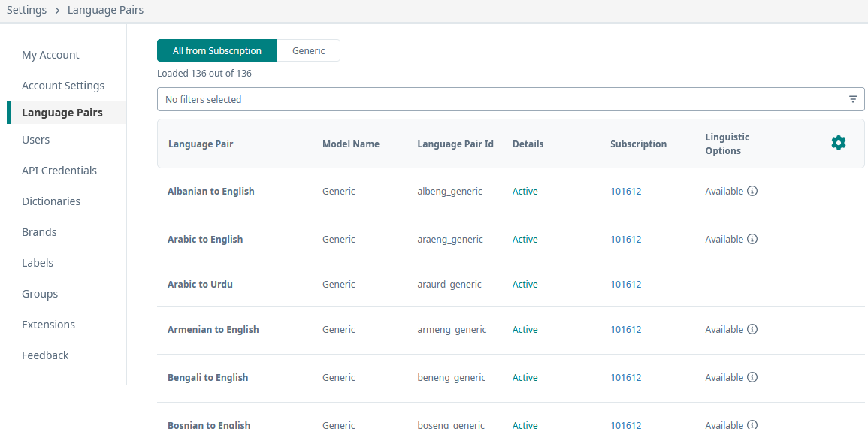This screenshot has height=429, width=868.
Task: Click the Language Pair column header
Action: (201, 144)
